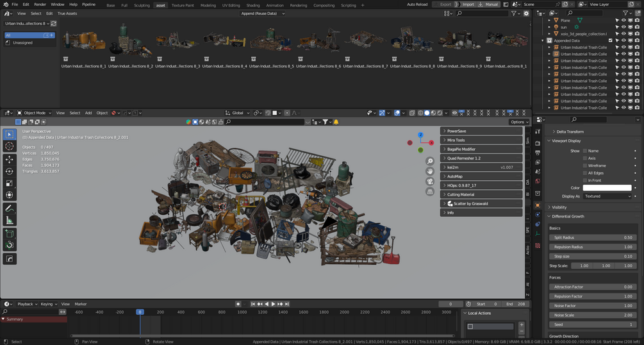The height and width of the screenshot is (345, 644).
Task: Select the Move tool in viewport toolbar
Action: (10, 159)
